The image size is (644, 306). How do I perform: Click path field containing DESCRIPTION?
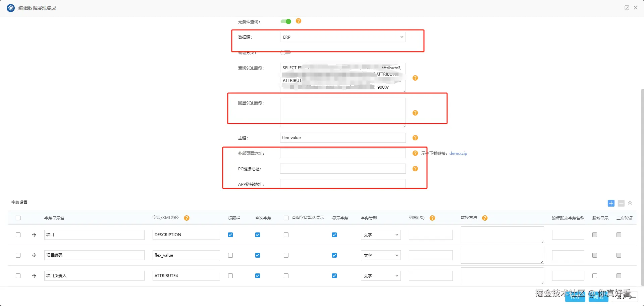tap(186, 235)
